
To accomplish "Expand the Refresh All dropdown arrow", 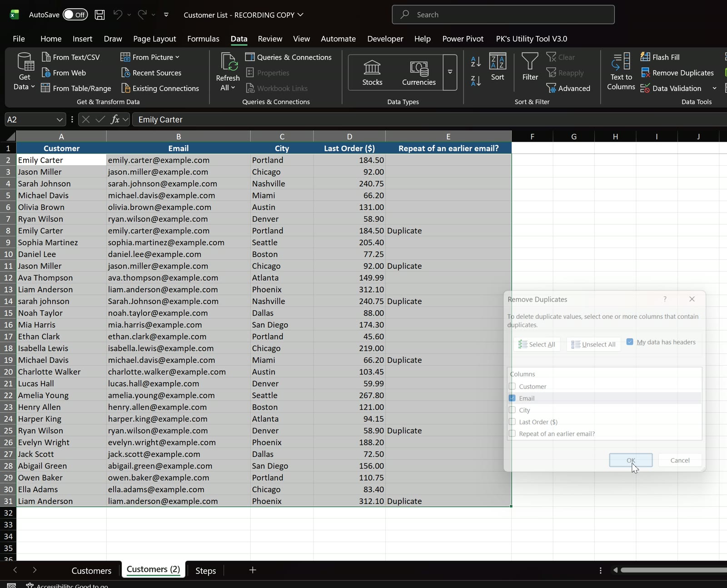I will pyautogui.click(x=233, y=88).
